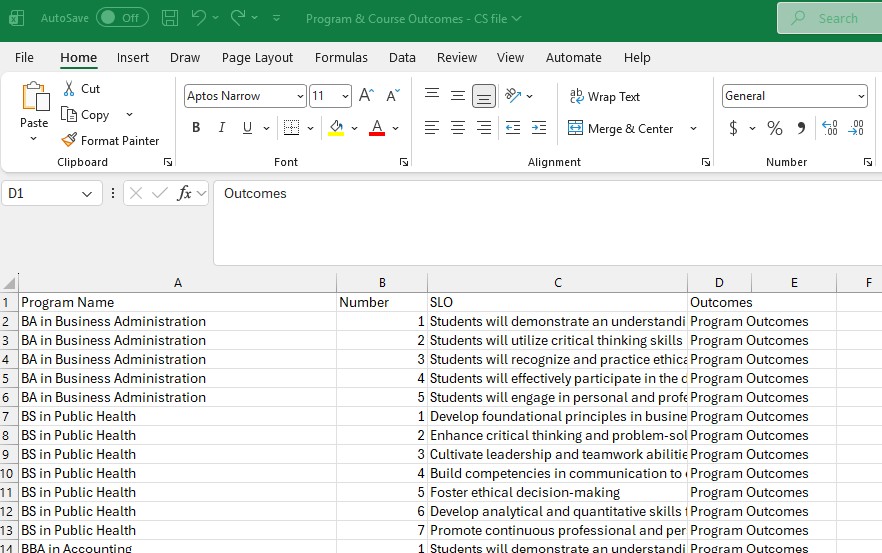Expand the Name Box dropdown
This screenshot has height=553, width=882.
[87, 194]
